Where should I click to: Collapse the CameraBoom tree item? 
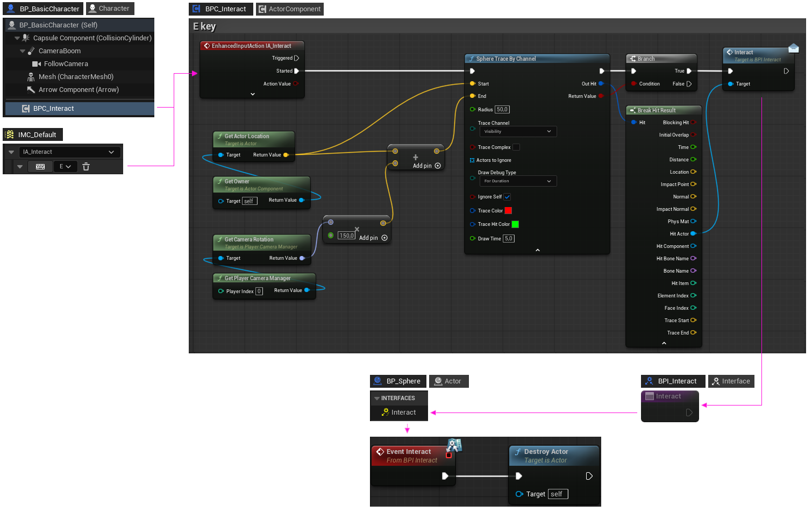coord(23,51)
